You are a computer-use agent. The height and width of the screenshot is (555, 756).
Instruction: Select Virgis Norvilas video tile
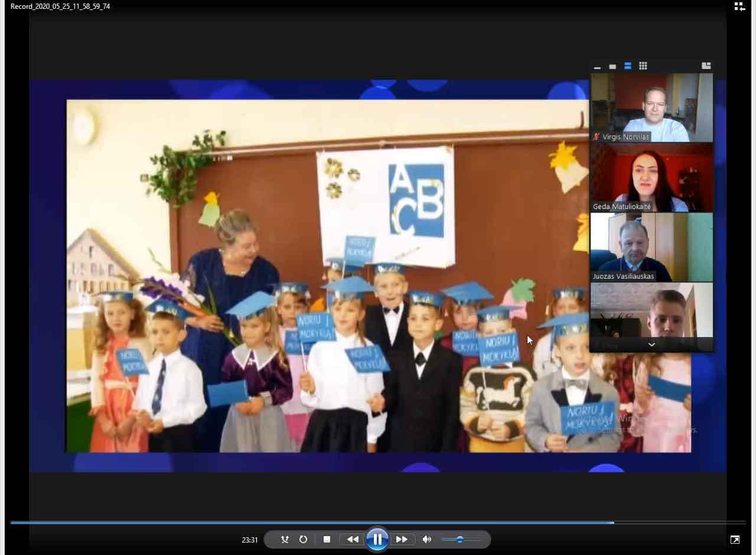651,107
